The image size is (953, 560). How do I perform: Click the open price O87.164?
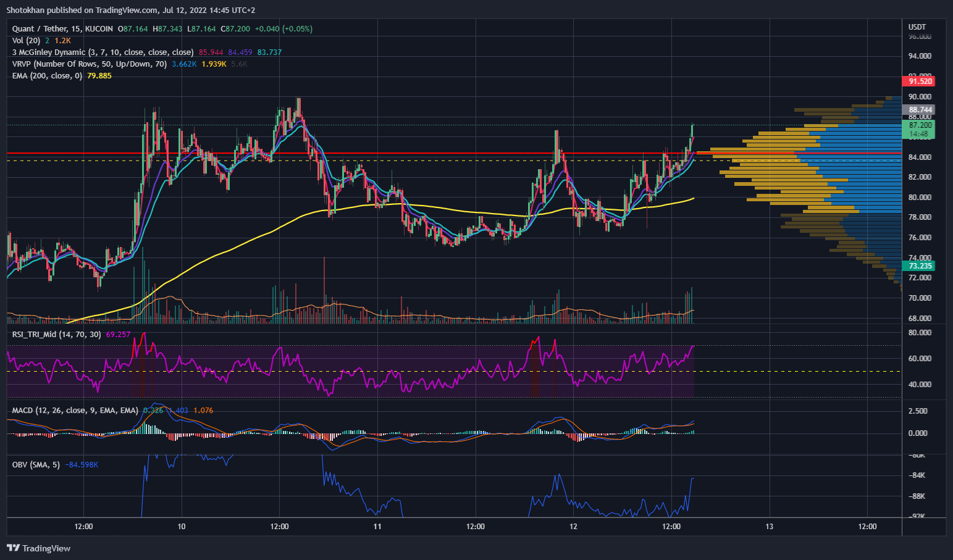(x=133, y=29)
